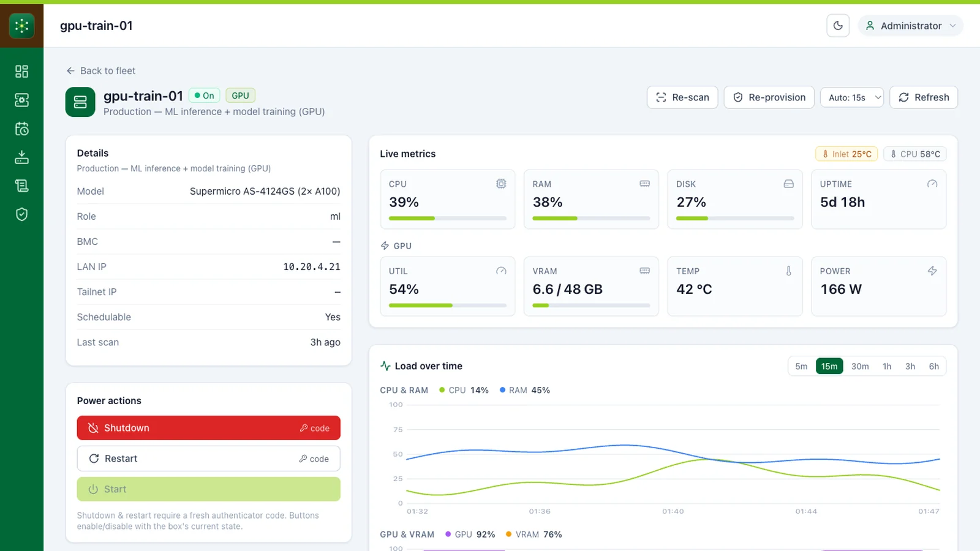Select the 6h time range
This screenshot has height=551, width=980.
933,366
